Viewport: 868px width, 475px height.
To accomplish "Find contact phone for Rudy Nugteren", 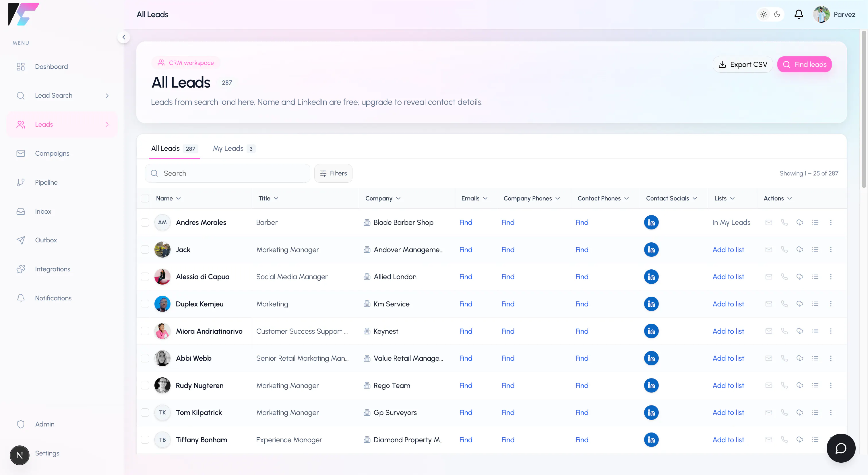I will [x=582, y=385].
